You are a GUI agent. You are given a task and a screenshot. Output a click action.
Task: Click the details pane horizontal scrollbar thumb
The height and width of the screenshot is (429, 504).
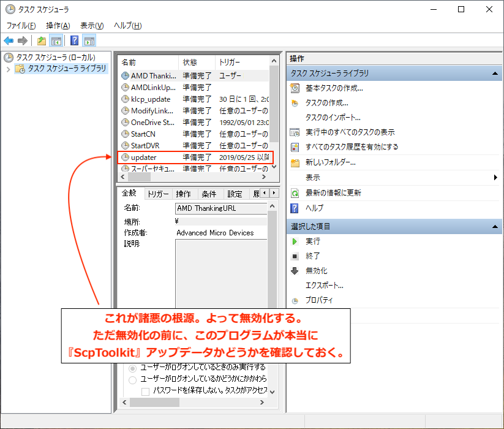pos(154,402)
